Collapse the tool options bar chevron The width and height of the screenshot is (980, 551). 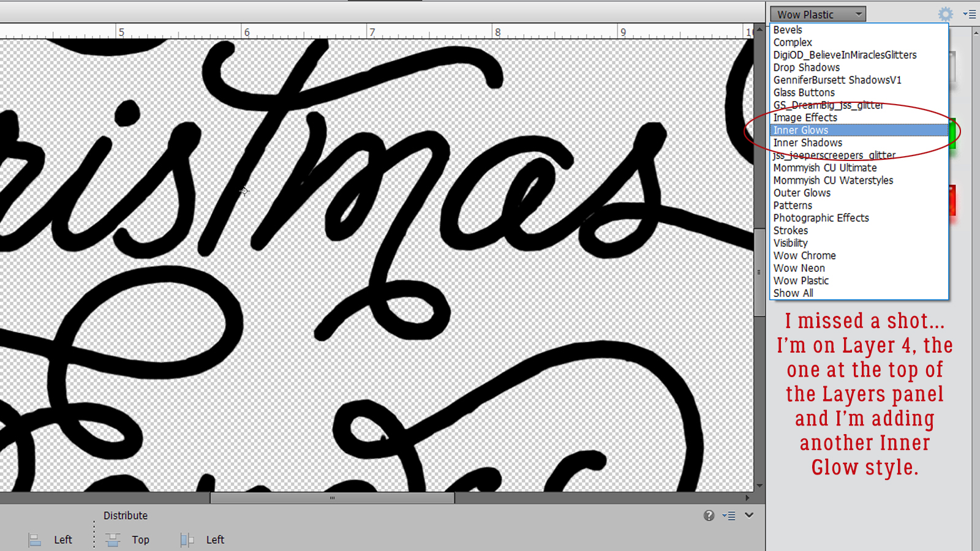tap(749, 515)
